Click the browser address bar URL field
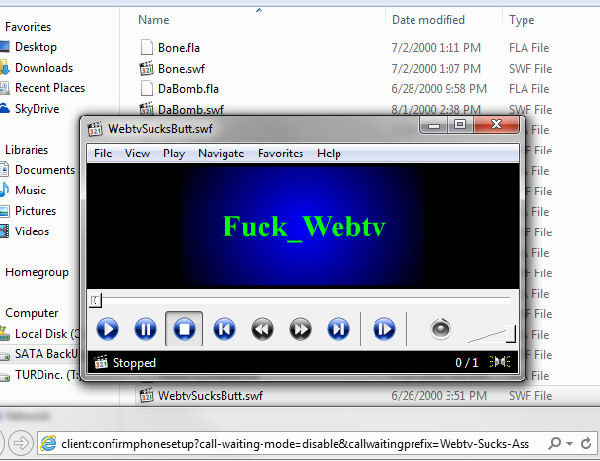 tap(295, 444)
